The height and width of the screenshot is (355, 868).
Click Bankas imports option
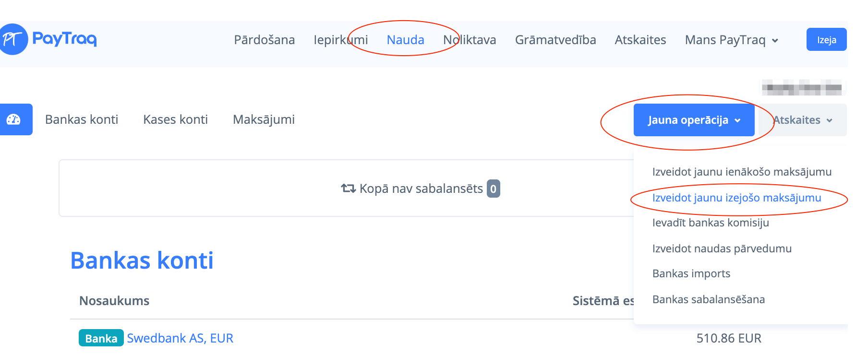coord(691,273)
